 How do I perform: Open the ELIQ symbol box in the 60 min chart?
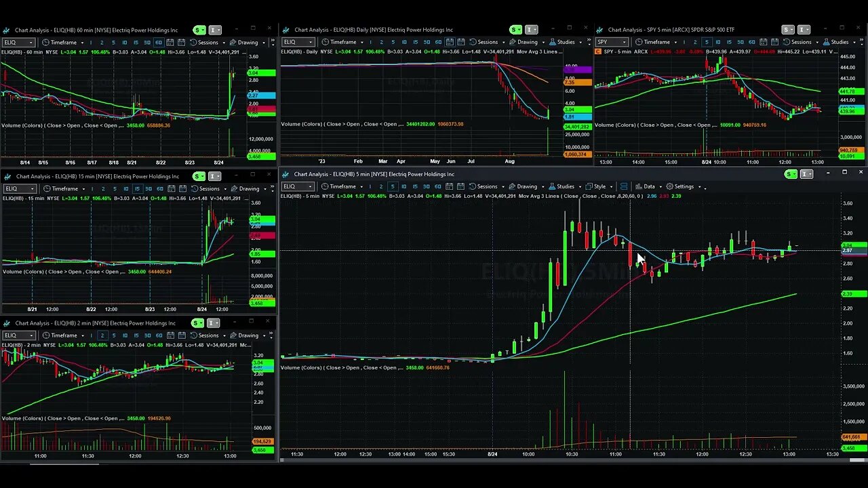[18, 42]
